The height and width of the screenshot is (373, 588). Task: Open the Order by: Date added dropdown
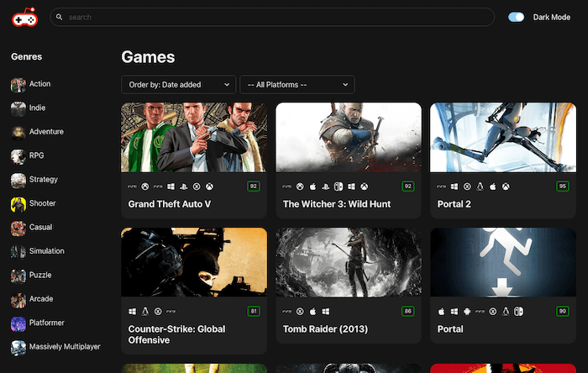click(178, 85)
